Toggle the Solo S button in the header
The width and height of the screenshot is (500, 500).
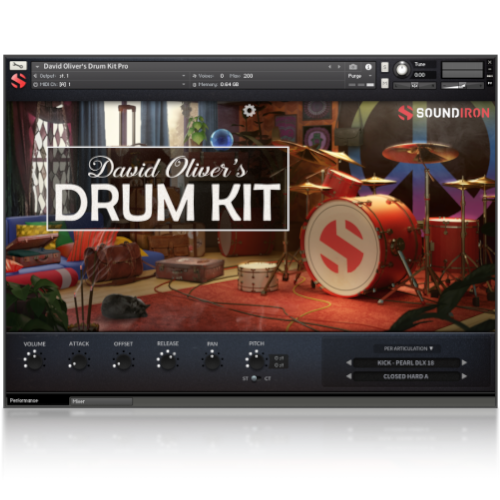385,67
